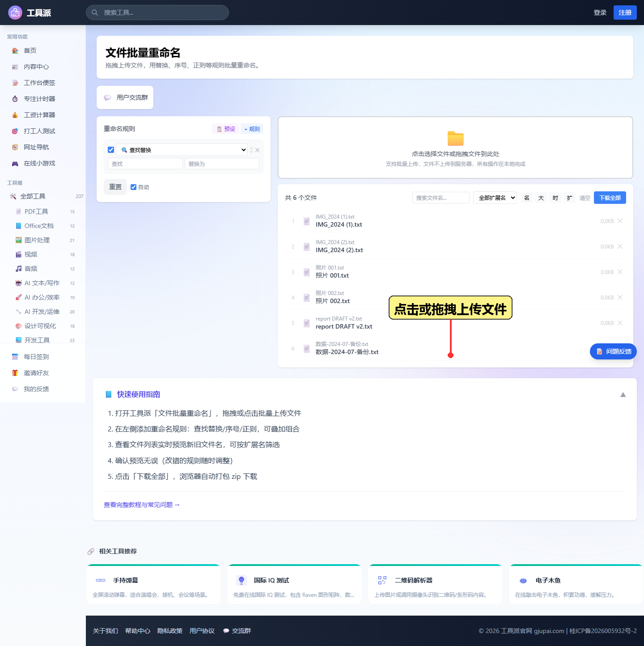
Task: Click the 重置 button
Action: (x=115, y=187)
